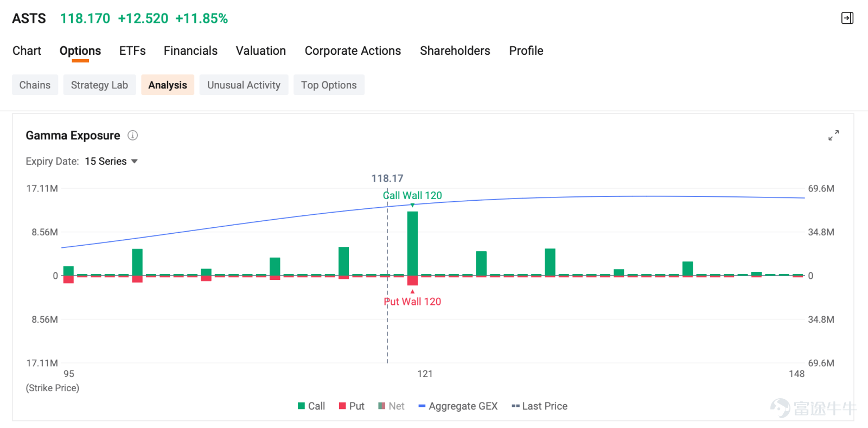Click the +12.520 price change value
Viewport: 868px width, 428px height.
tap(143, 18)
